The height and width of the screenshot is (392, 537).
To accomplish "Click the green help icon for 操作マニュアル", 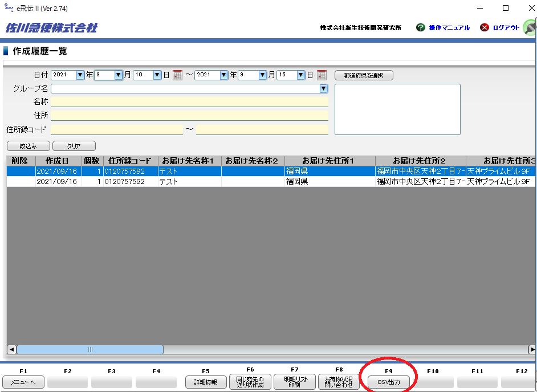I will (421, 27).
